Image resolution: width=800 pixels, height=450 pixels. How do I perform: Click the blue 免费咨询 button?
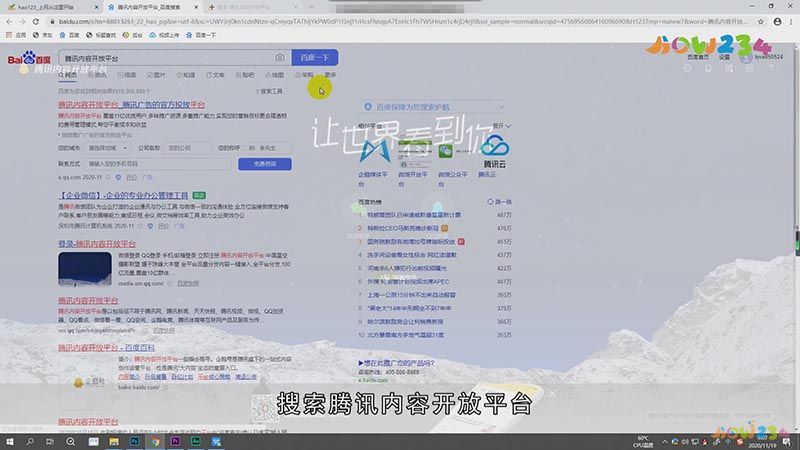(x=265, y=164)
